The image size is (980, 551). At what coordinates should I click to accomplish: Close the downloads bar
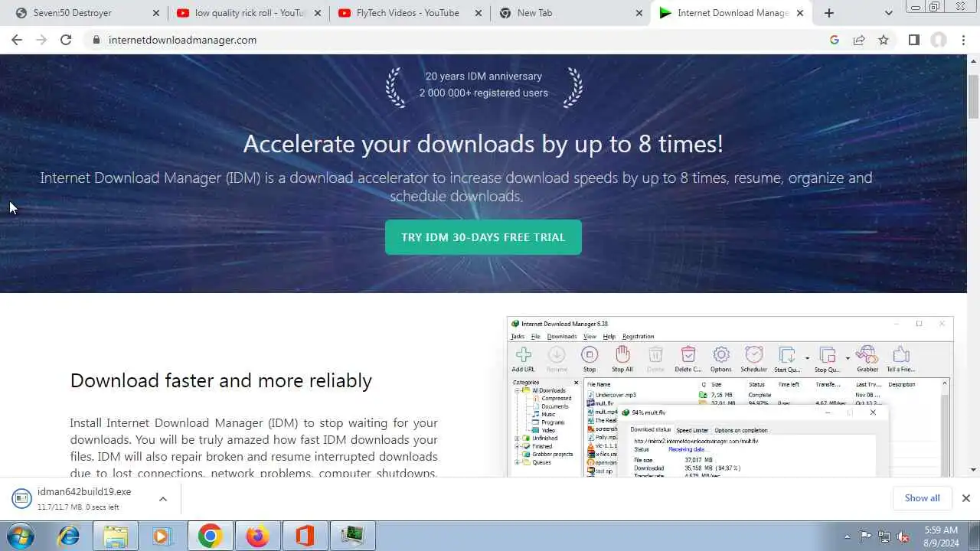click(x=965, y=498)
